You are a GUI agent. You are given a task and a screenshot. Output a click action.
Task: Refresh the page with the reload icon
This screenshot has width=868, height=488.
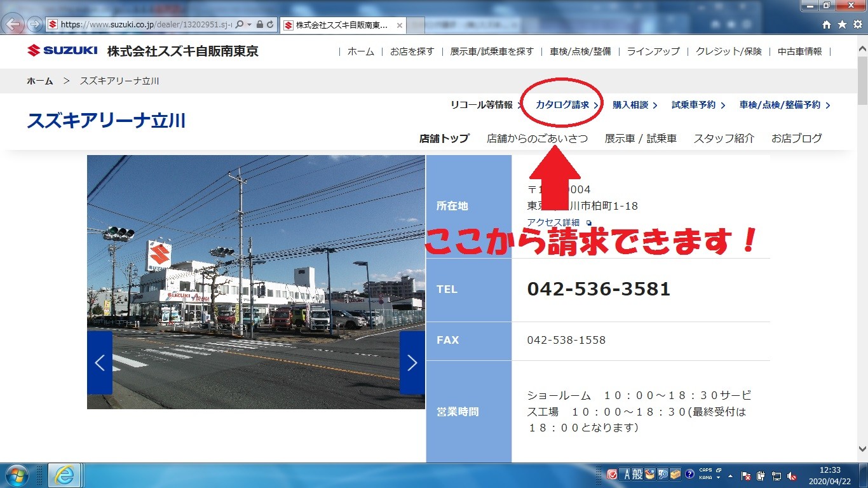click(x=271, y=25)
